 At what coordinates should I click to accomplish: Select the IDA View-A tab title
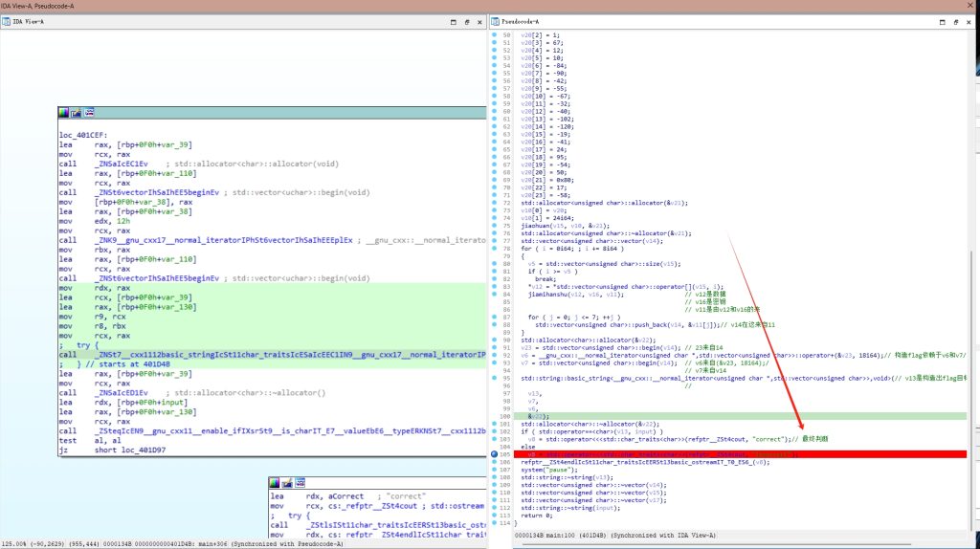tap(28, 22)
